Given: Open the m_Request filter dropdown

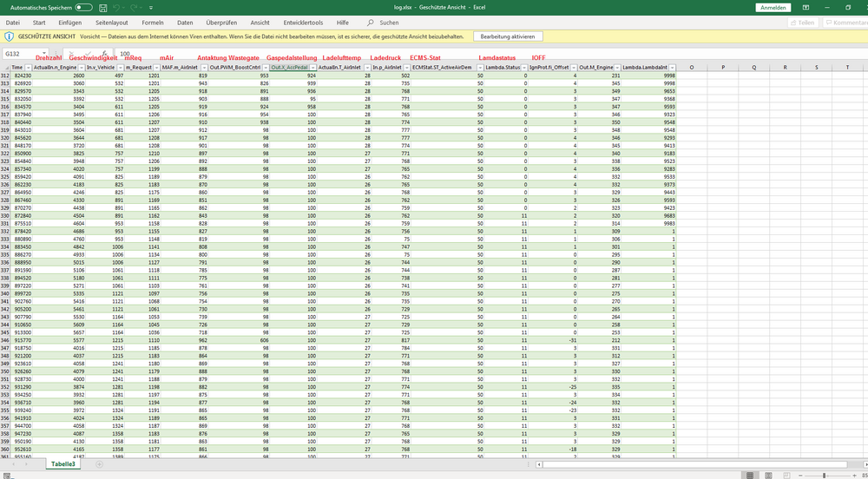Looking at the screenshot, I should pos(155,66).
